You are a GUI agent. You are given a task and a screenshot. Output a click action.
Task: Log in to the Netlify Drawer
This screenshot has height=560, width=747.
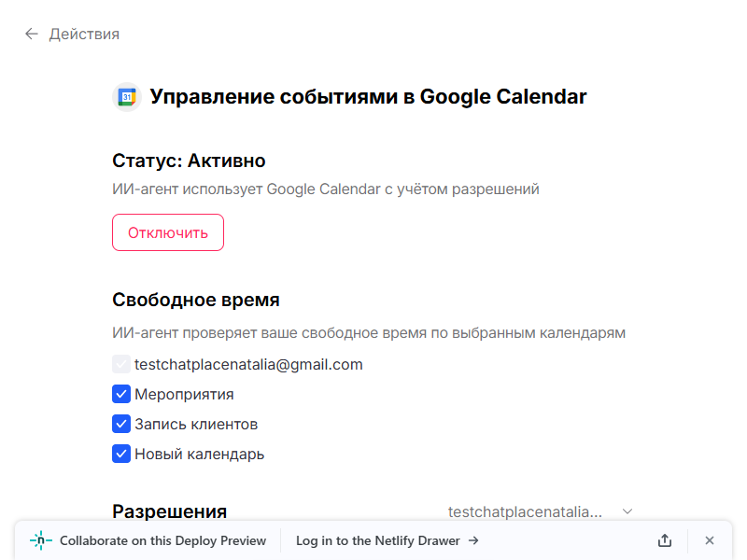pyautogui.click(x=388, y=541)
